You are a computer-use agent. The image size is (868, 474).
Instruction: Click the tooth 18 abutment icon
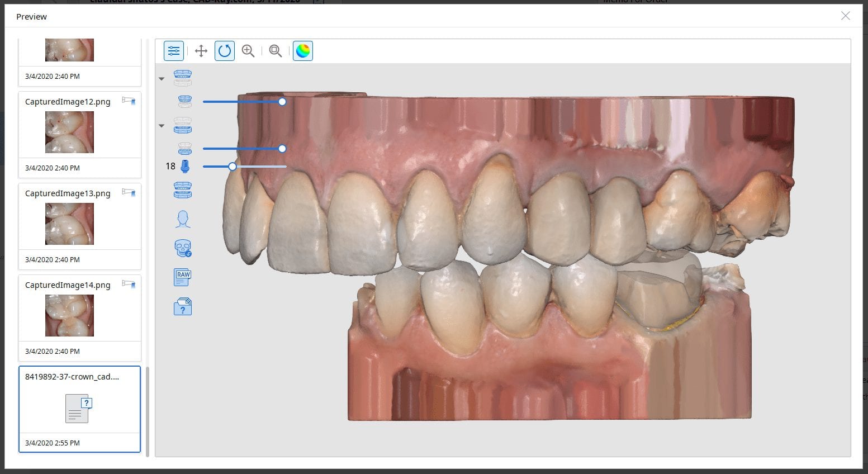(184, 167)
